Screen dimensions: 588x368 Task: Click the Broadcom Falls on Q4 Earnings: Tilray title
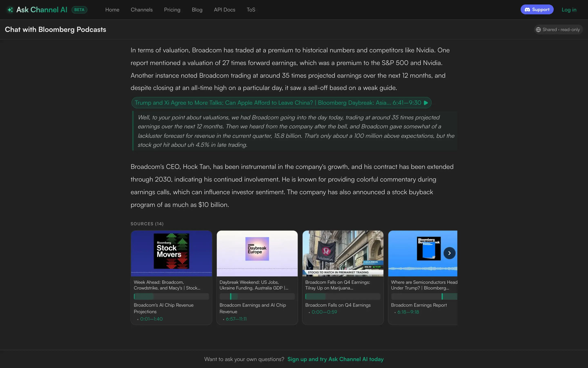pos(338,285)
